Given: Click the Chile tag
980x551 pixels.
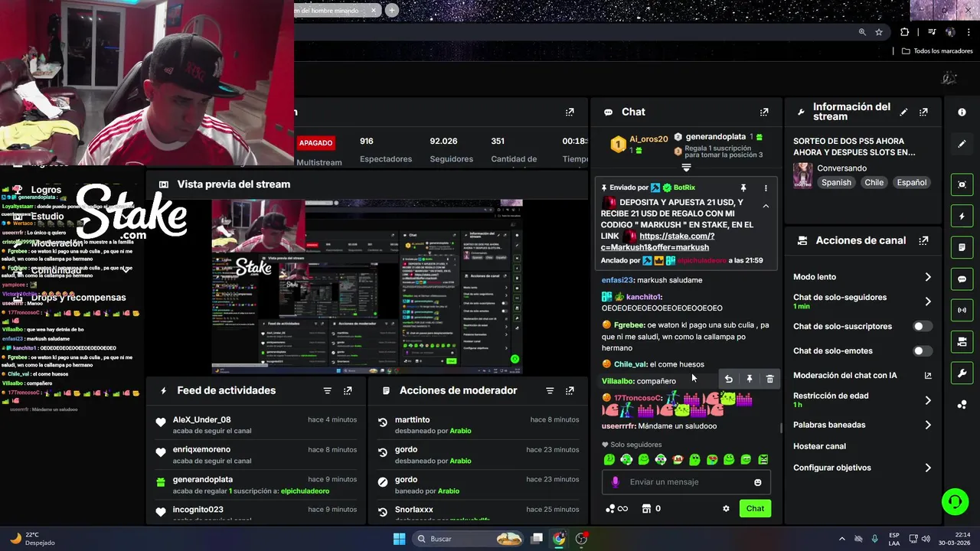Looking at the screenshot, I should click(x=874, y=182).
